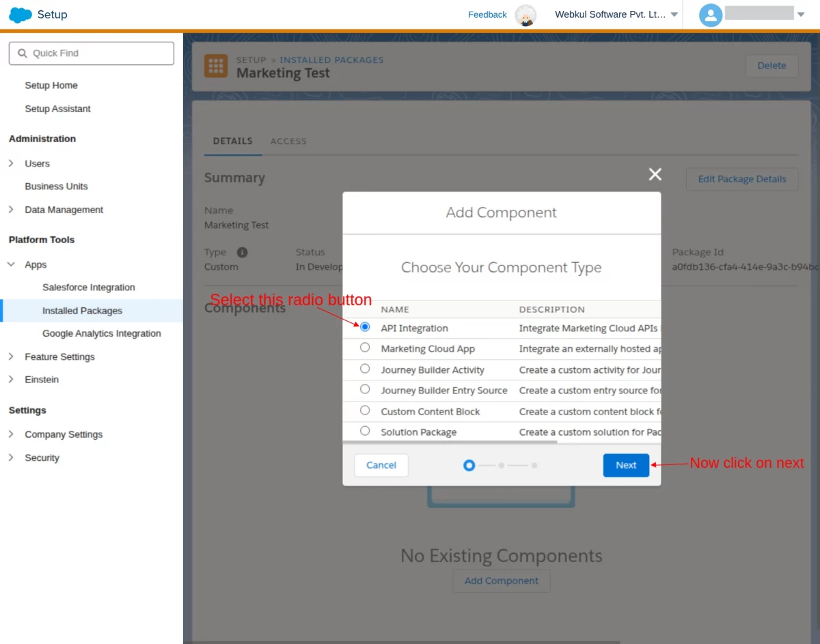Open the user account dropdown arrow
This screenshot has width=820, height=644.
[801, 14]
